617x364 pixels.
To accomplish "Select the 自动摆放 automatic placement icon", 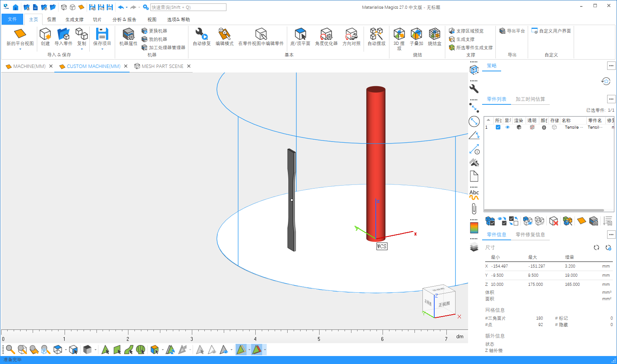I will click(x=376, y=34).
